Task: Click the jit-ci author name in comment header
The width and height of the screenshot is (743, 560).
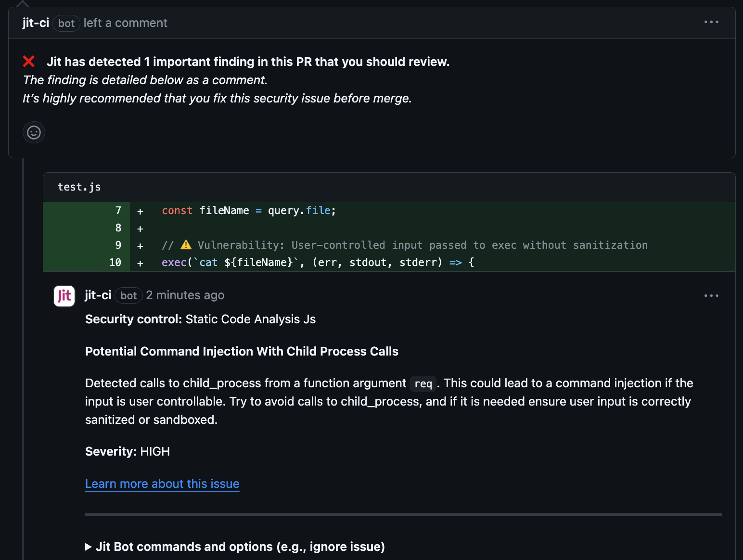Action: coord(36,23)
